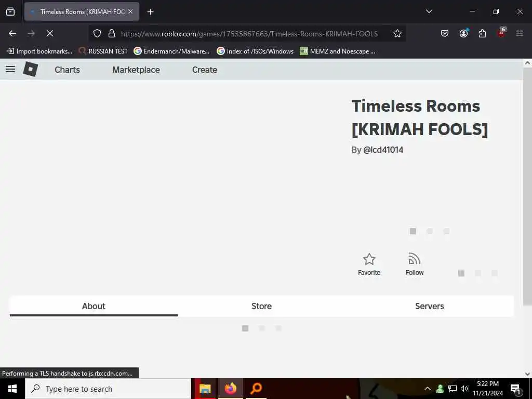Viewport: 532px width, 399px height.
Task: Switch to the Servers tab
Action: (430, 306)
